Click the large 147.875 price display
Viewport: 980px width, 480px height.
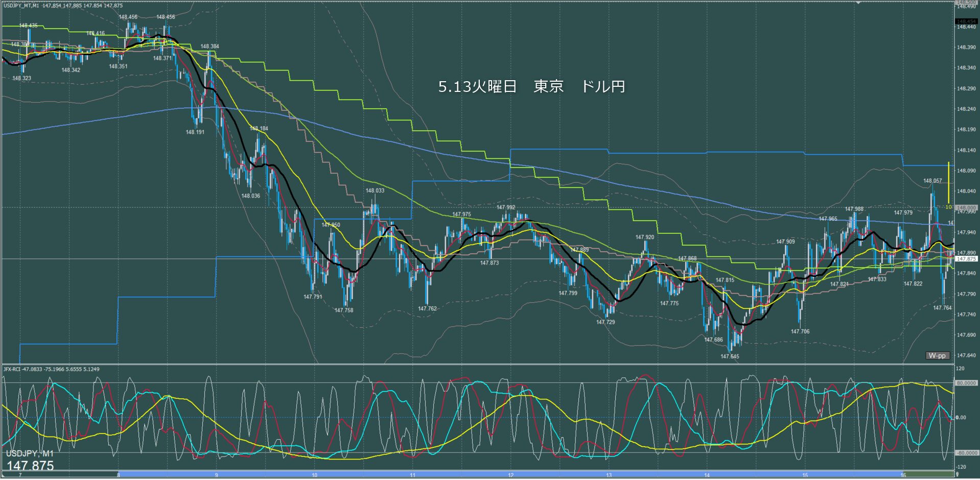pos(30,465)
